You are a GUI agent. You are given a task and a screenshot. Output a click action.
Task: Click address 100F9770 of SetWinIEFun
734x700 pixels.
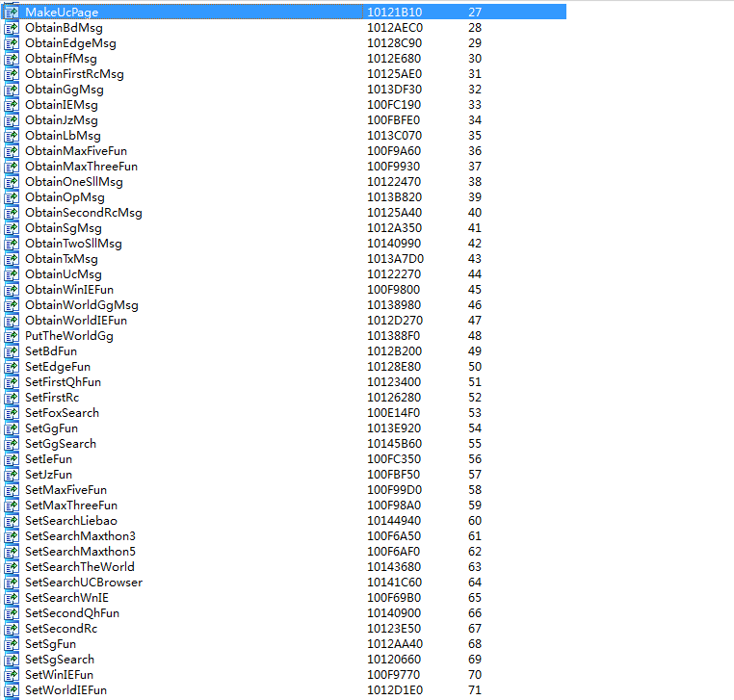(x=393, y=675)
